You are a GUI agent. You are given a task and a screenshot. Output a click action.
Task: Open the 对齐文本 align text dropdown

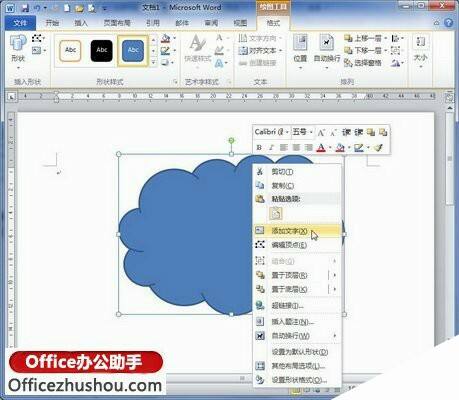261,51
